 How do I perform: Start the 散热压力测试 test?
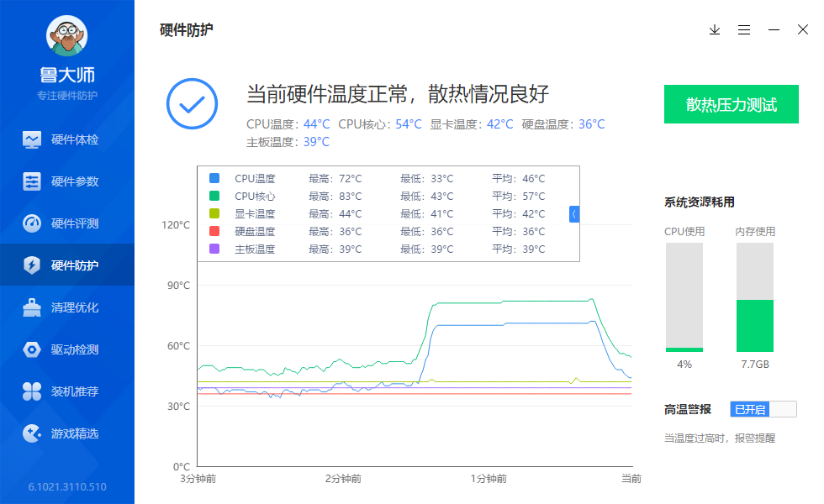point(732,104)
